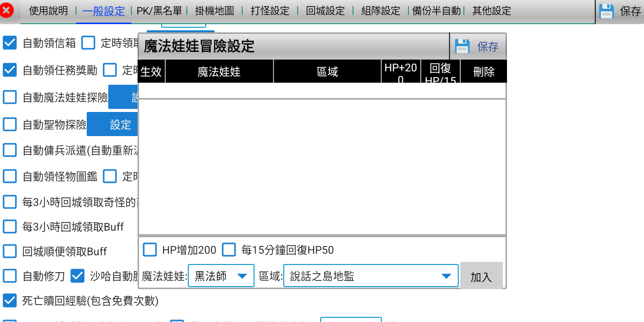Enable the 自動魔法娃娃探險 checkbox
This screenshot has width=644, height=322.
tap(10, 97)
